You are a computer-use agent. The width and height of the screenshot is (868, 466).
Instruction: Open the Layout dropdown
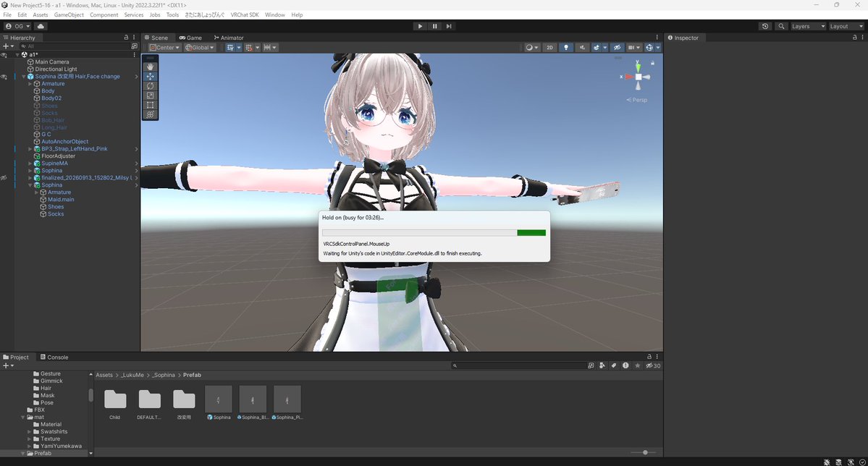(846, 26)
